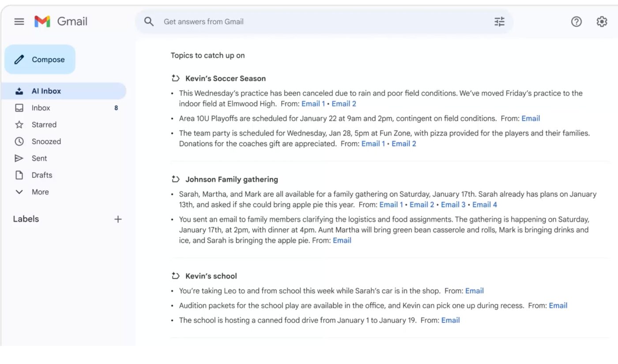Open the Help icon
The width and height of the screenshot is (618, 364).
tap(577, 21)
